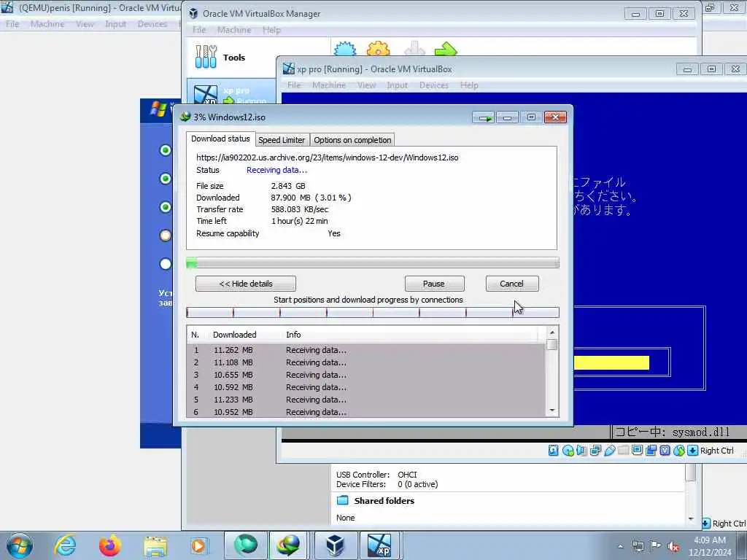Click optical drive indicator in xp pro status bar

[568, 450]
